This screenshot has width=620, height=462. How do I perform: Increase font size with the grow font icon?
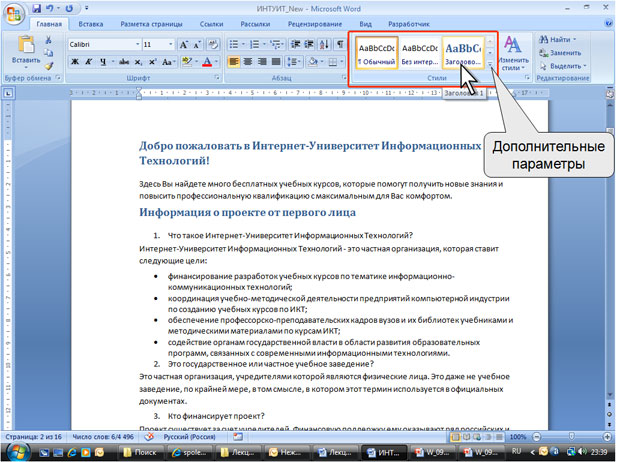(x=184, y=44)
